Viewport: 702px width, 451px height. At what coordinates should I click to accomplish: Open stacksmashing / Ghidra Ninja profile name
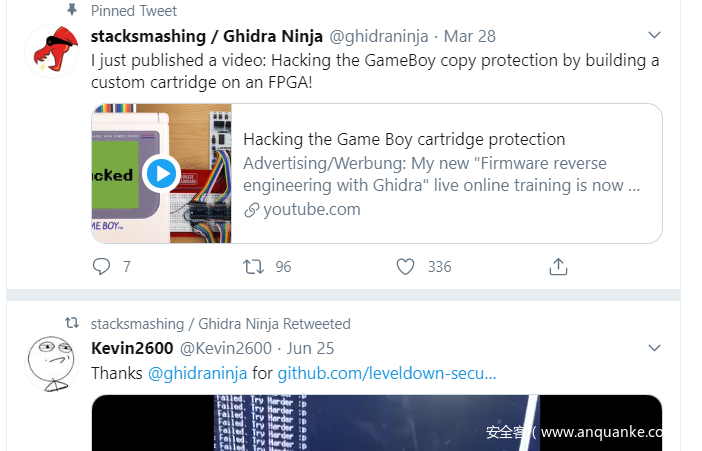[x=207, y=36]
